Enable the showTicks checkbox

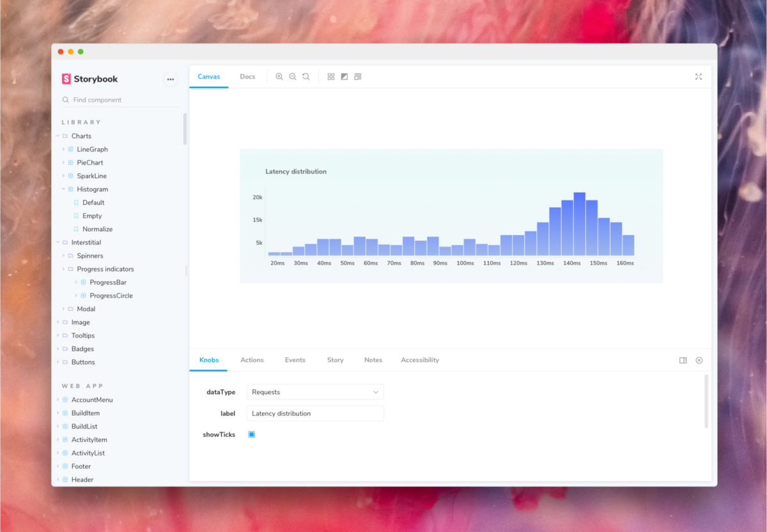tap(251, 434)
